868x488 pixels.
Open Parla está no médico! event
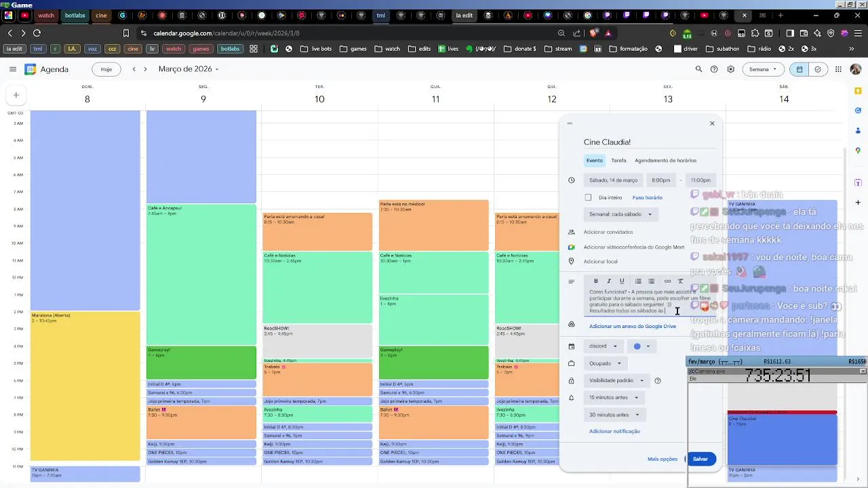pyautogui.click(x=433, y=225)
